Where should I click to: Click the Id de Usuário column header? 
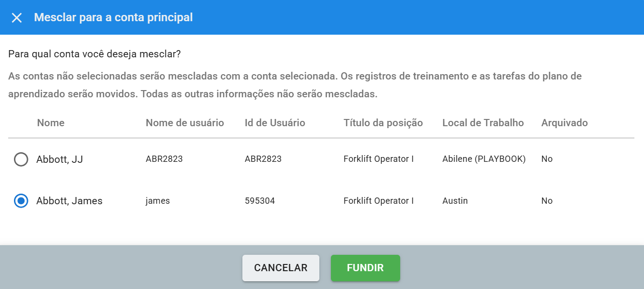click(x=275, y=123)
